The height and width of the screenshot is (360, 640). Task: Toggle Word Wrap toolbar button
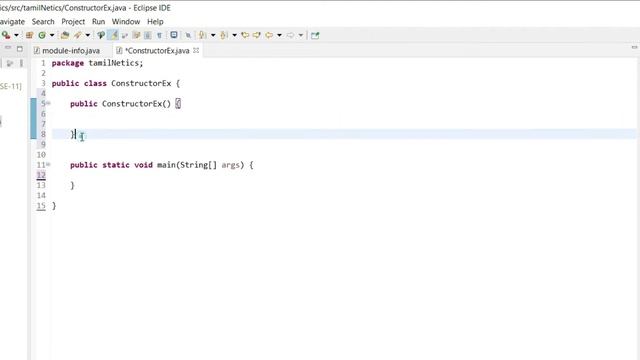(125, 35)
